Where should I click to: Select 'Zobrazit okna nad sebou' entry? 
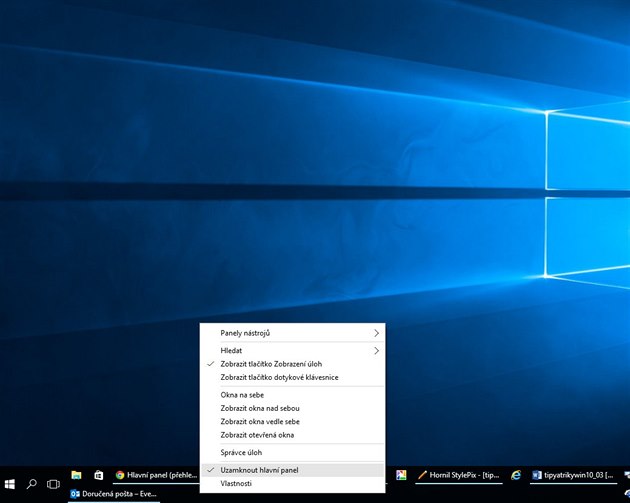point(260,408)
